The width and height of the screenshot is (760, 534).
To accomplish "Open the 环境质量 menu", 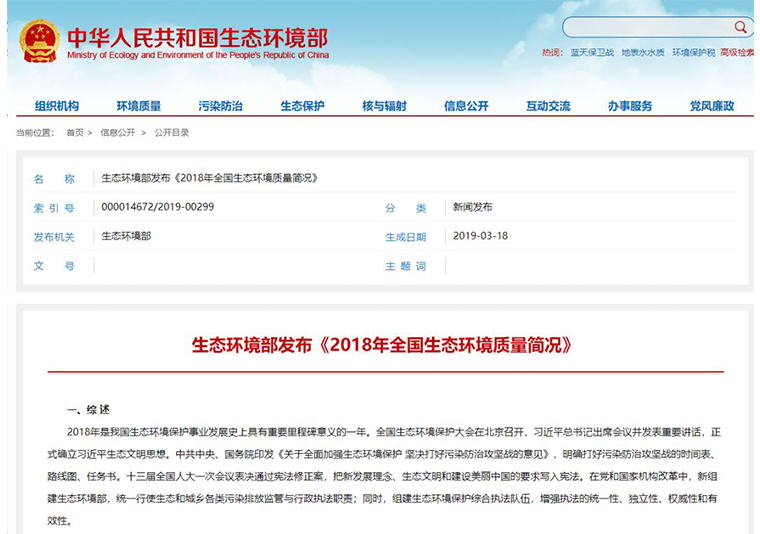I will click(139, 106).
